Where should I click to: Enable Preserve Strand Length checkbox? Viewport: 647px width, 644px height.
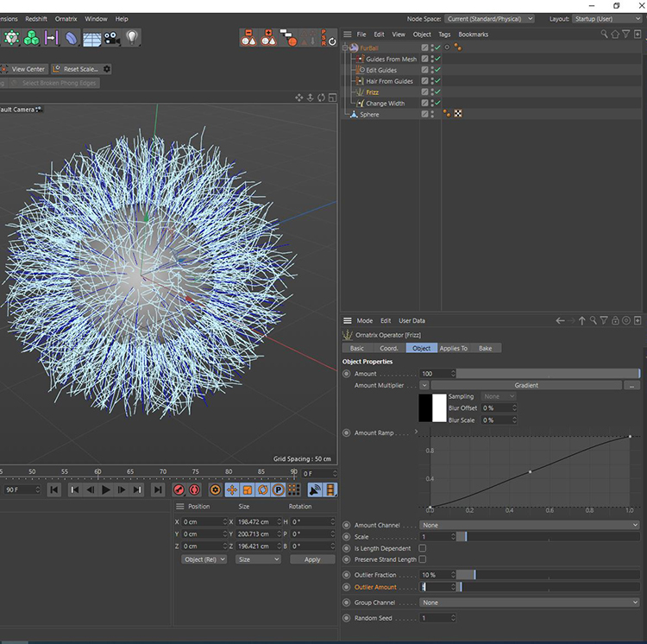coord(423,559)
